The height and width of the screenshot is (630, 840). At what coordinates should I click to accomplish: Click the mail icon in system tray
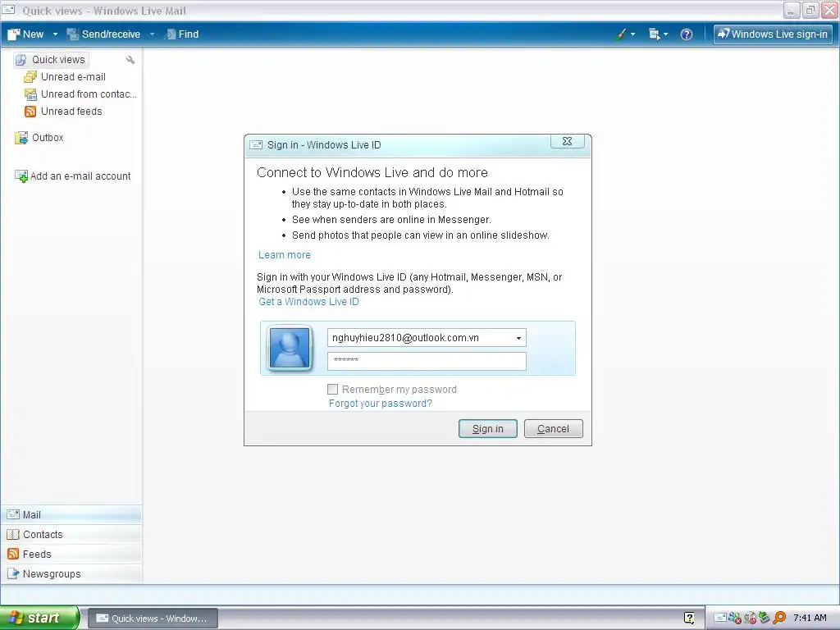pyautogui.click(x=720, y=618)
